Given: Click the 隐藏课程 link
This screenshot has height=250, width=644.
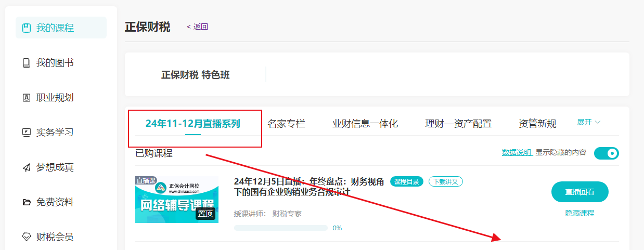Looking at the screenshot, I should point(580,213).
